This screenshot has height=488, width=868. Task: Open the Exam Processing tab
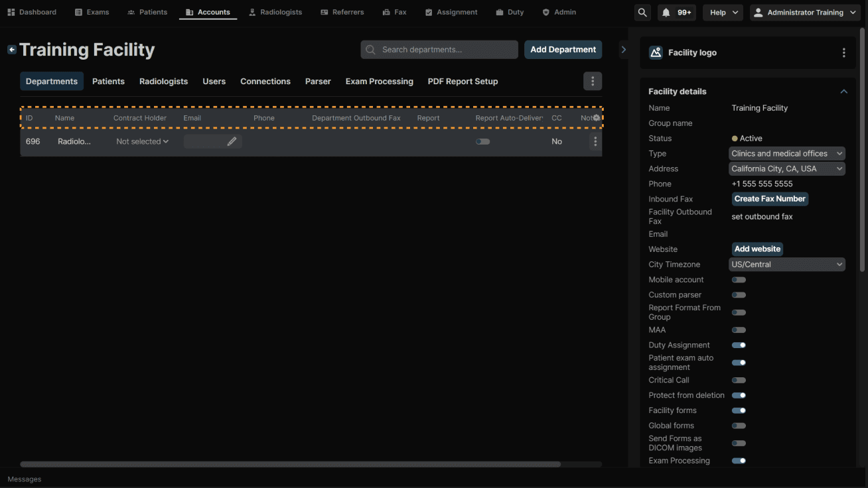click(379, 82)
